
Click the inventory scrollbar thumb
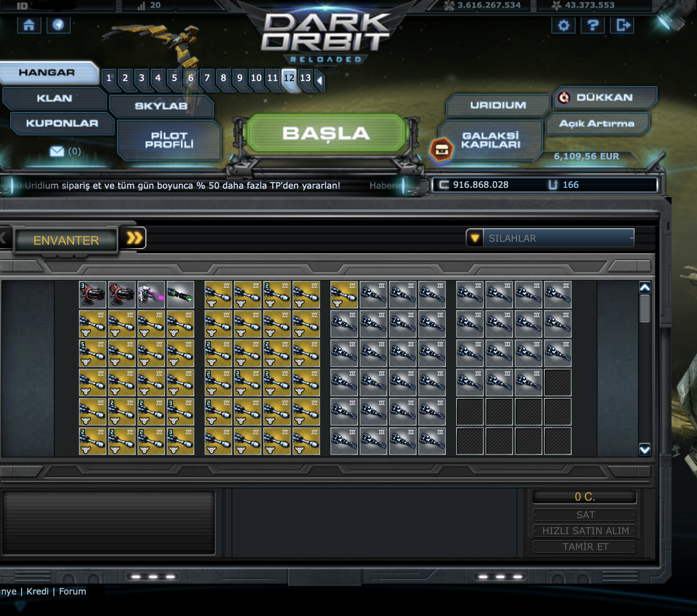644,308
